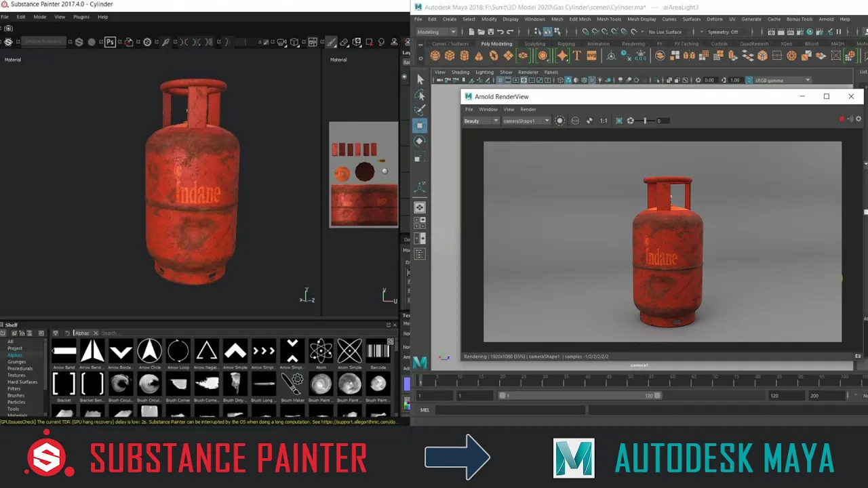Open the Window menu in Arnold RenderView
This screenshot has width=868, height=488.
[x=488, y=109]
